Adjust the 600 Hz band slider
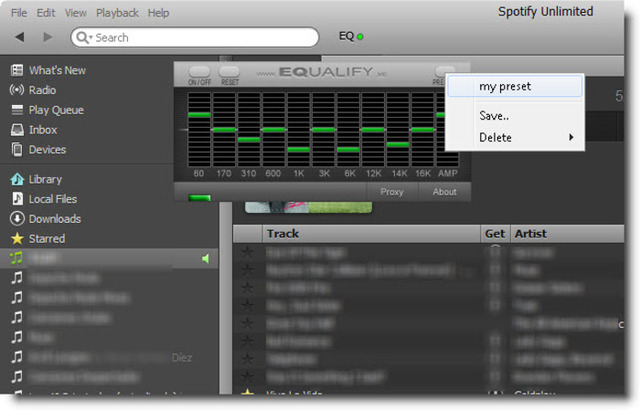The height and width of the screenshot is (410, 640). pyautogui.click(x=274, y=130)
